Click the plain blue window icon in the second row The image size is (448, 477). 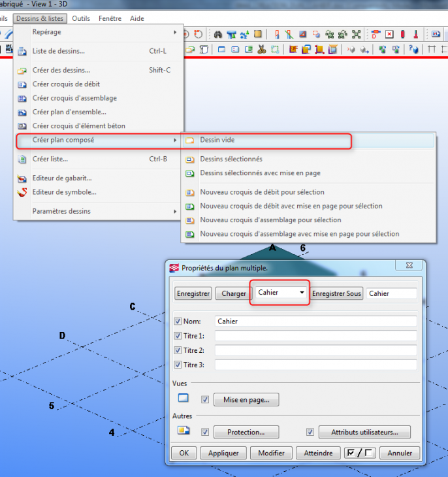coord(222,49)
